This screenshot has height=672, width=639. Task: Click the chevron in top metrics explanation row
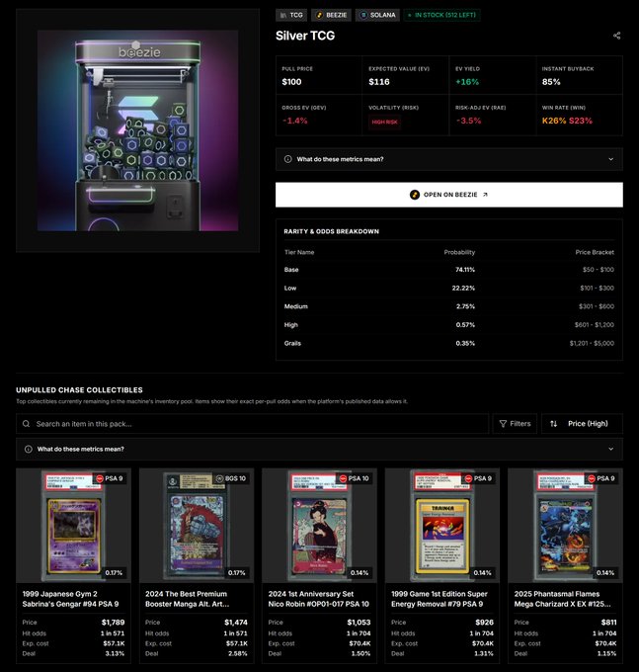[x=610, y=159]
